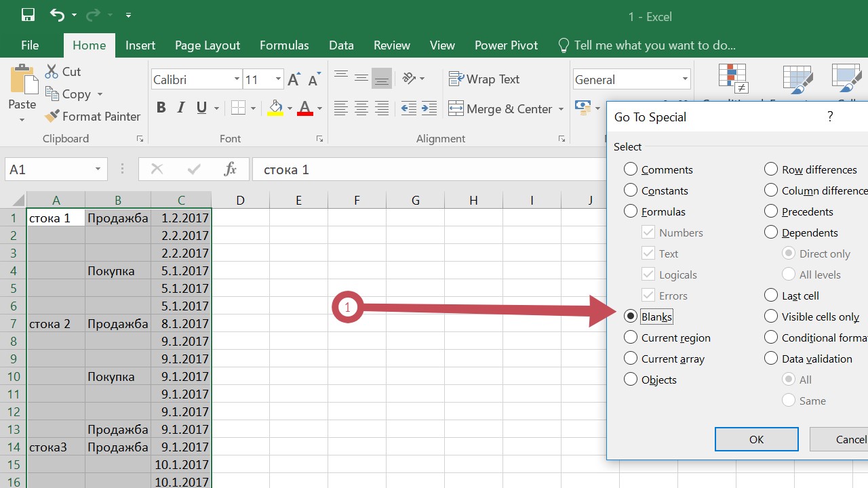Screen dimensions: 868x488
Task: Select the Current region radio button
Action: [631, 338]
